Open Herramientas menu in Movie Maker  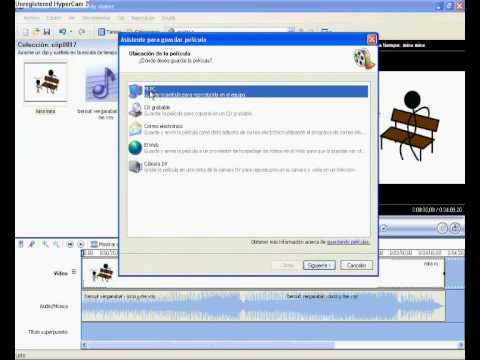coord(96,18)
